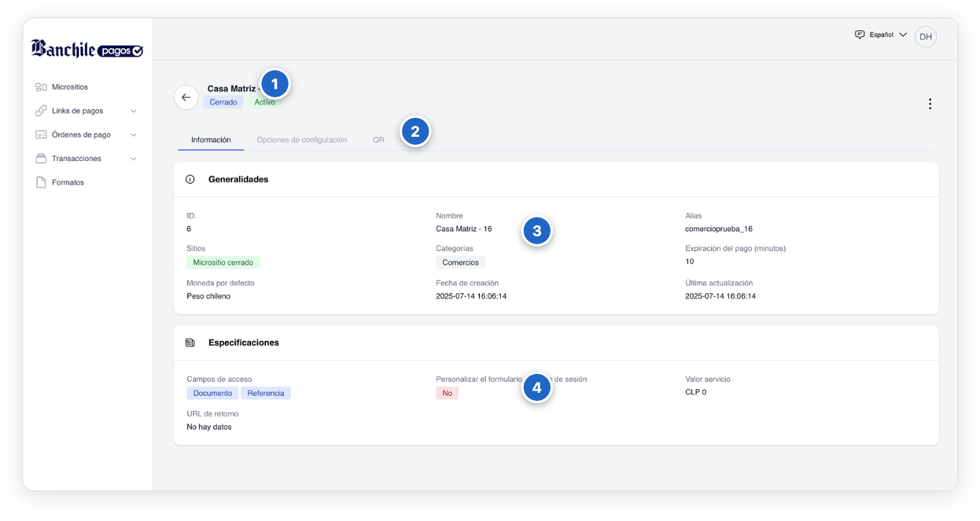Click the Activo status badge

tap(264, 102)
